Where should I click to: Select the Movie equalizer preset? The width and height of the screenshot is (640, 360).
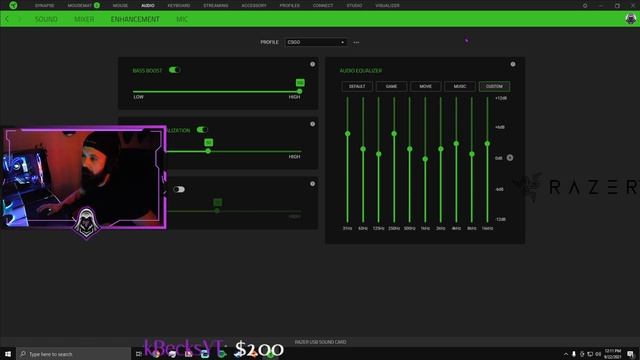point(426,86)
